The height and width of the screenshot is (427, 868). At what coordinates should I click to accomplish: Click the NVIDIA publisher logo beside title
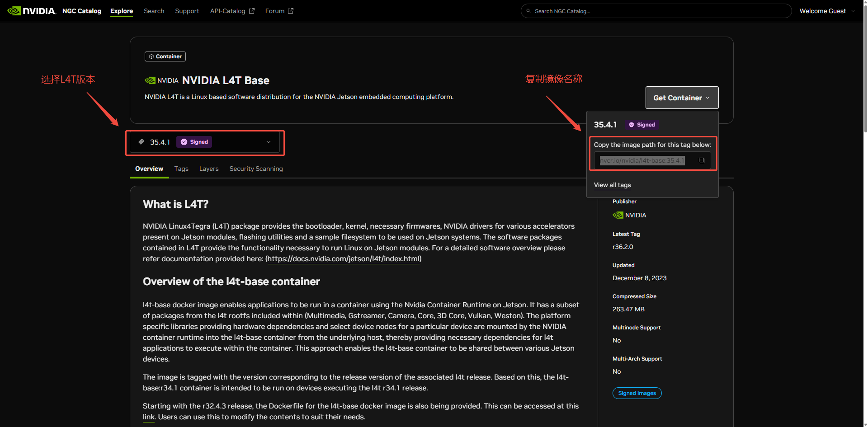(161, 80)
